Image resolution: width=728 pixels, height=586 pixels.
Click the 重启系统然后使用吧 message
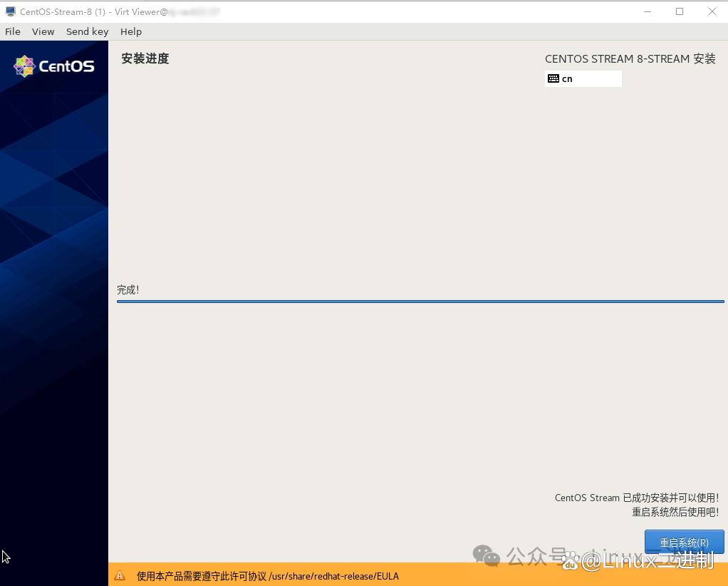pyautogui.click(x=675, y=512)
